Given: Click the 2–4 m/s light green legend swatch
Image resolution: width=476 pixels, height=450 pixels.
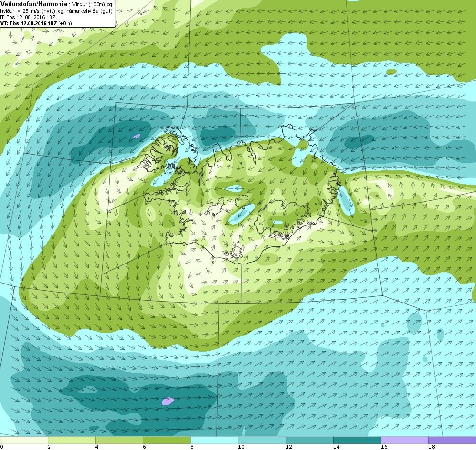Looking at the screenshot, I should (x=71, y=440).
